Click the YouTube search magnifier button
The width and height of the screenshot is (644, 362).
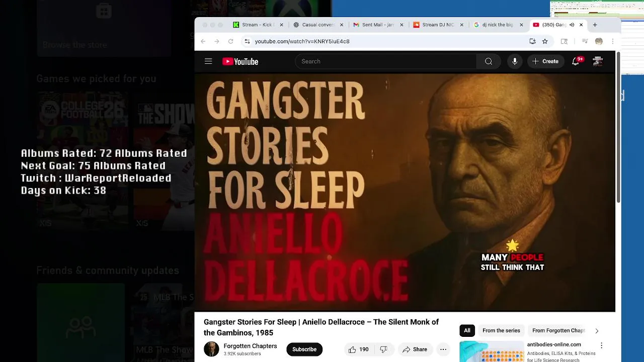coord(489,61)
